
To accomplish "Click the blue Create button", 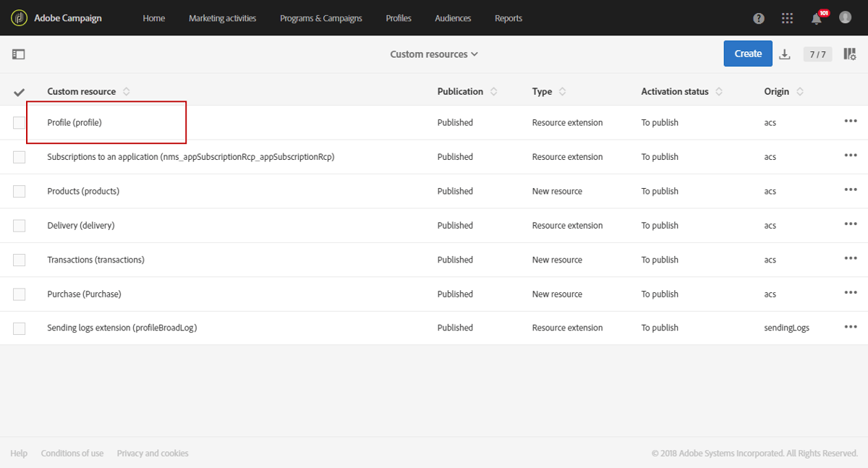I will coord(748,54).
